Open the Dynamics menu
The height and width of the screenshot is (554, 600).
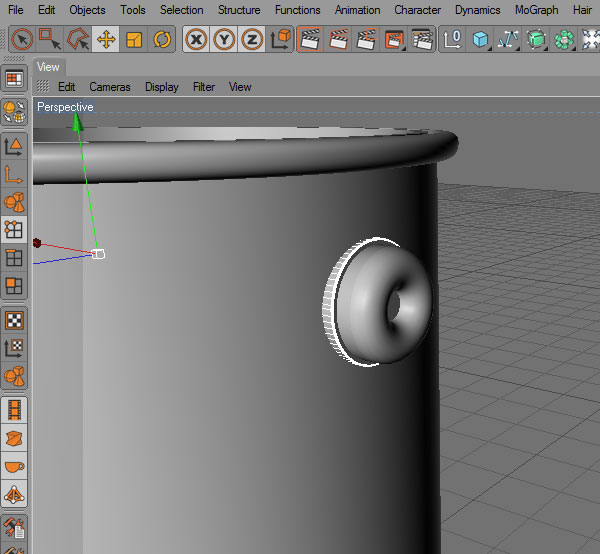(x=478, y=10)
